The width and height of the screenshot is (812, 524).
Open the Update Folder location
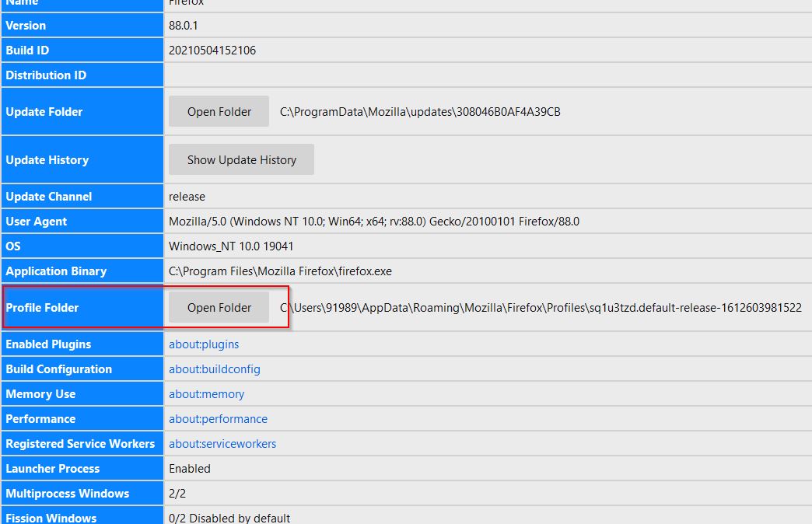pos(219,111)
